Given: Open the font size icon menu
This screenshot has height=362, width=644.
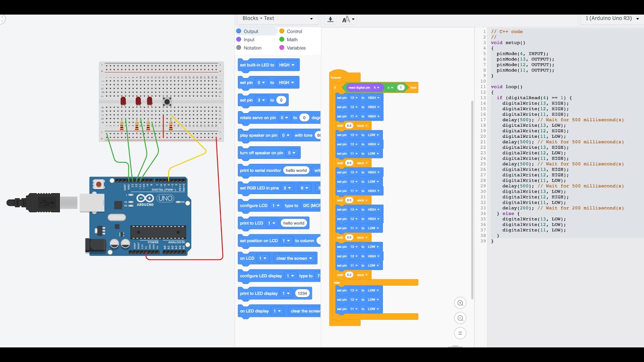Looking at the screenshot, I should pyautogui.click(x=348, y=19).
